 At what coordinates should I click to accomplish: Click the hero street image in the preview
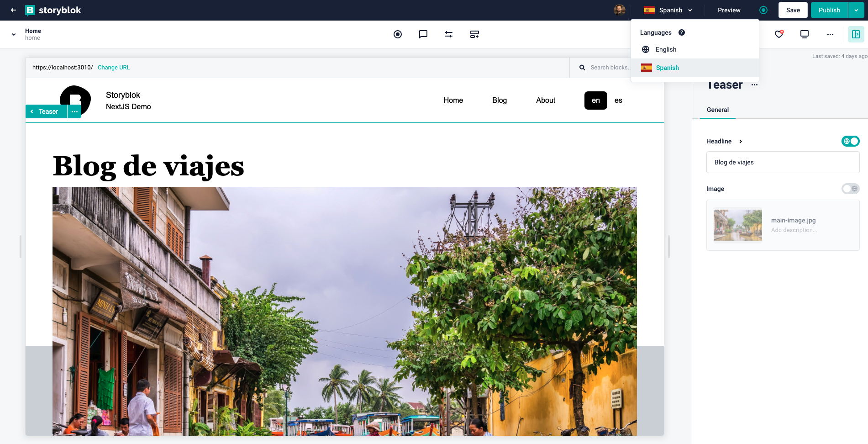345,311
